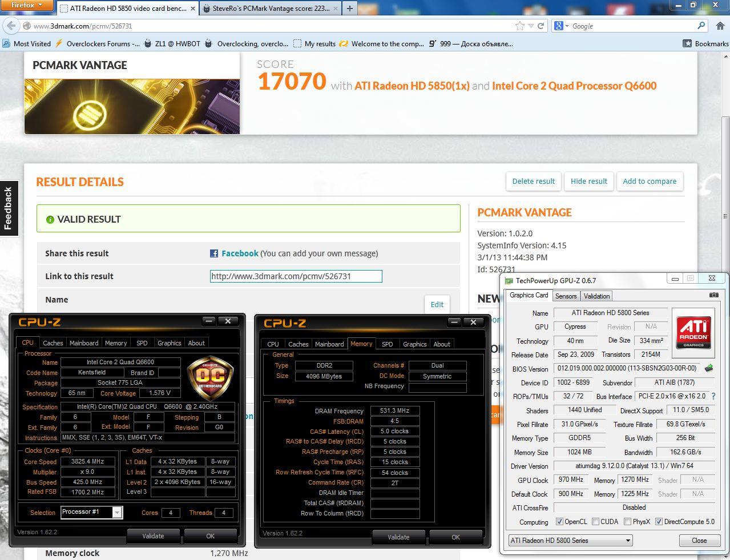Click the Intel Core 2 Quad Processor Q6600 link

click(x=574, y=86)
